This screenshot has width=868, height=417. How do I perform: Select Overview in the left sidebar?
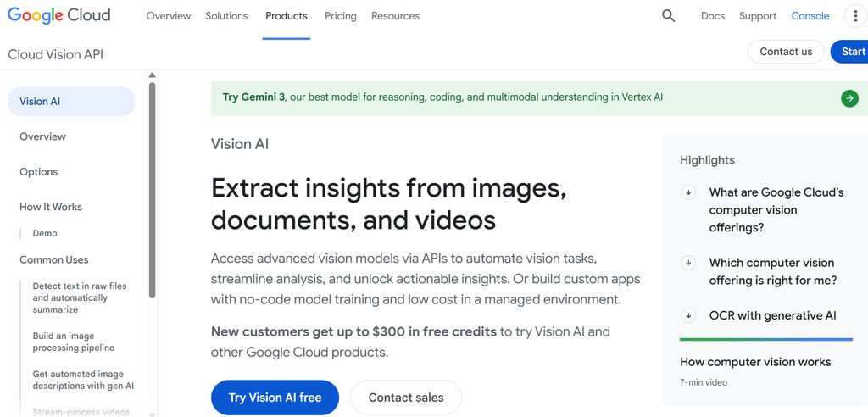(x=42, y=136)
